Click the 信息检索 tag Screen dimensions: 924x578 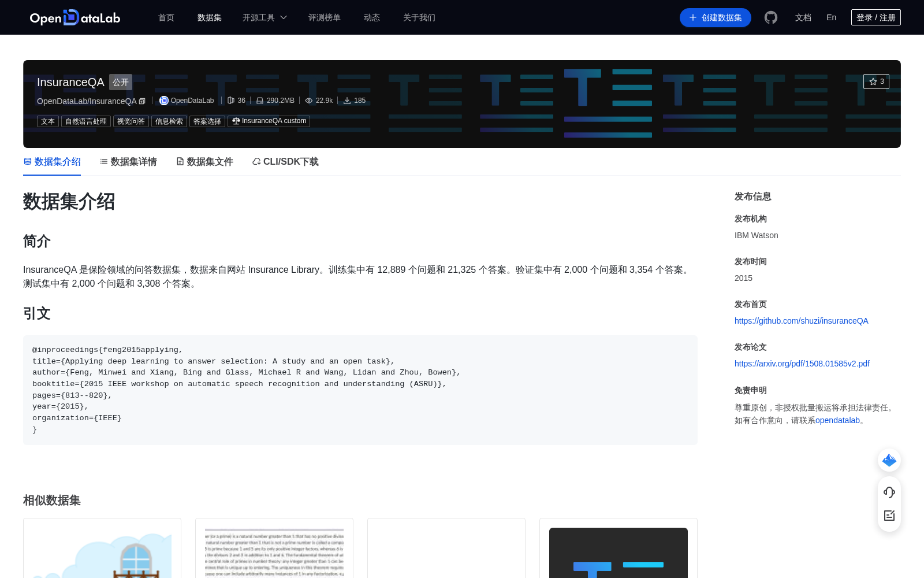169,121
